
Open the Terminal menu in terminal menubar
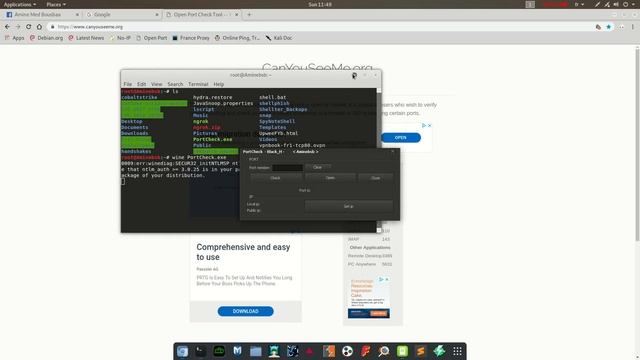click(198, 84)
